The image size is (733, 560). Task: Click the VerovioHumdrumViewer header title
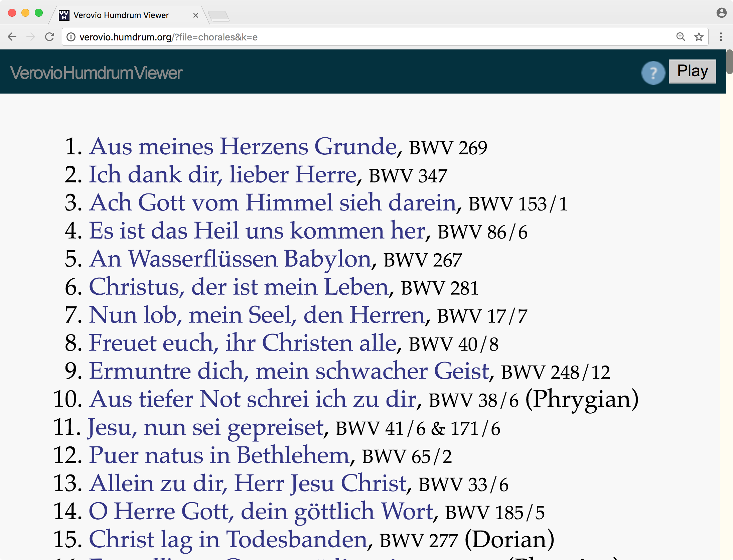tap(96, 73)
